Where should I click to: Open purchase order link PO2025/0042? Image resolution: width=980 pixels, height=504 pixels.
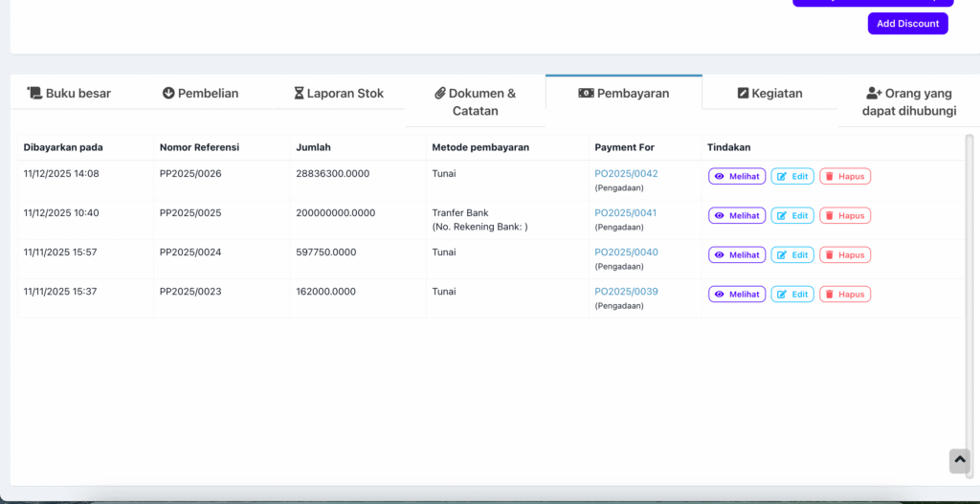point(626,174)
